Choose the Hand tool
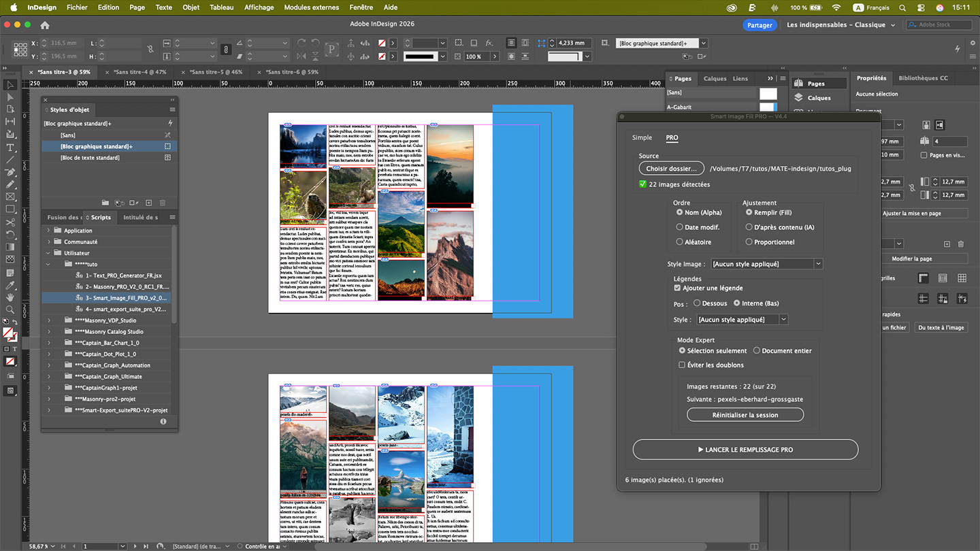 coord(10,297)
